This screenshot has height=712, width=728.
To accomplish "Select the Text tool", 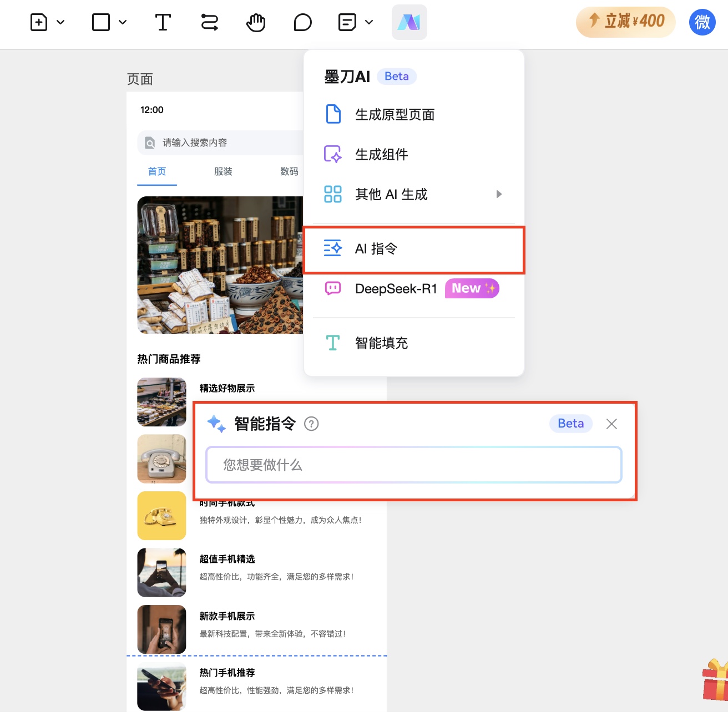I will pos(163,22).
